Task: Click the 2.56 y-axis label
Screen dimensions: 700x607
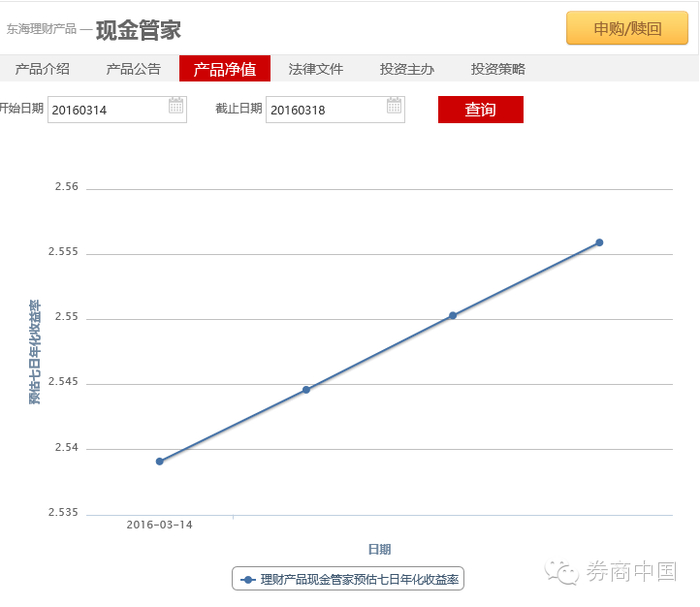Action: click(67, 187)
